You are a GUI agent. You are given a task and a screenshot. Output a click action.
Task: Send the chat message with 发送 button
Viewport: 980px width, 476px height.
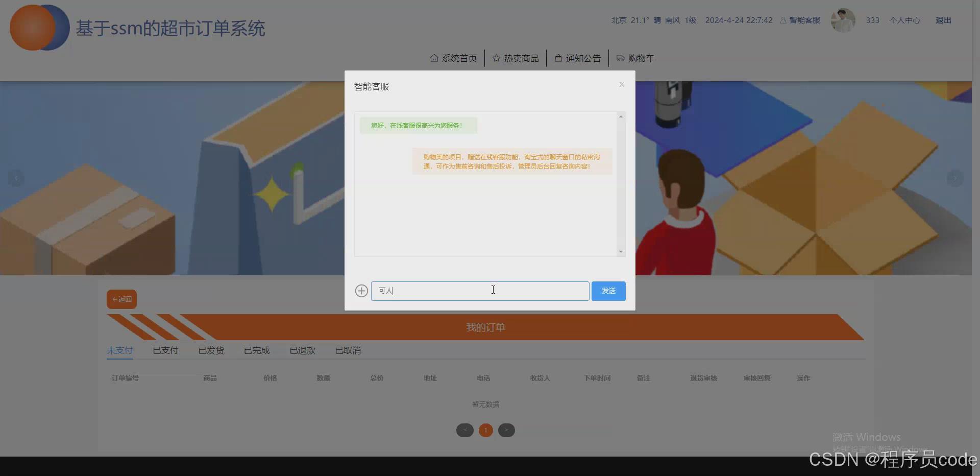tap(608, 291)
